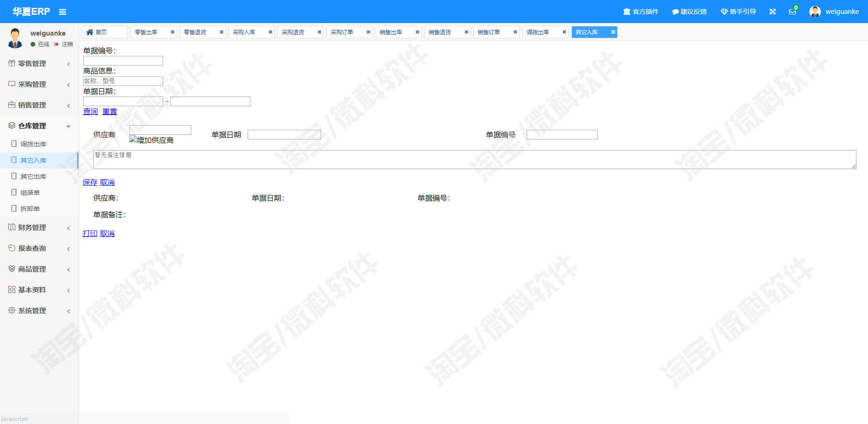Focus the start 单据日期 search field
Screen dimensions: 868x424
pyautogui.click(x=123, y=101)
